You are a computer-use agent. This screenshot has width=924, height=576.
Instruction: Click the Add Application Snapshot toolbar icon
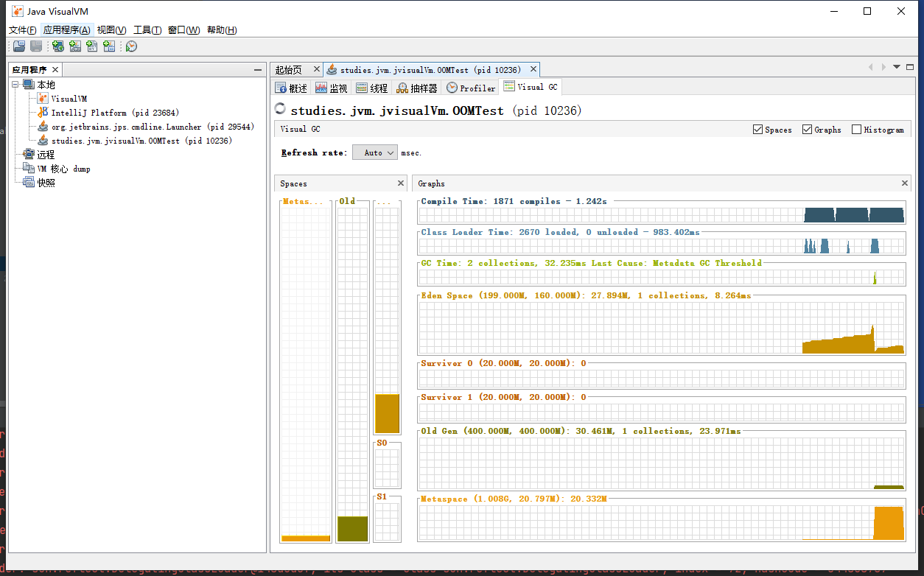click(x=109, y=46)
